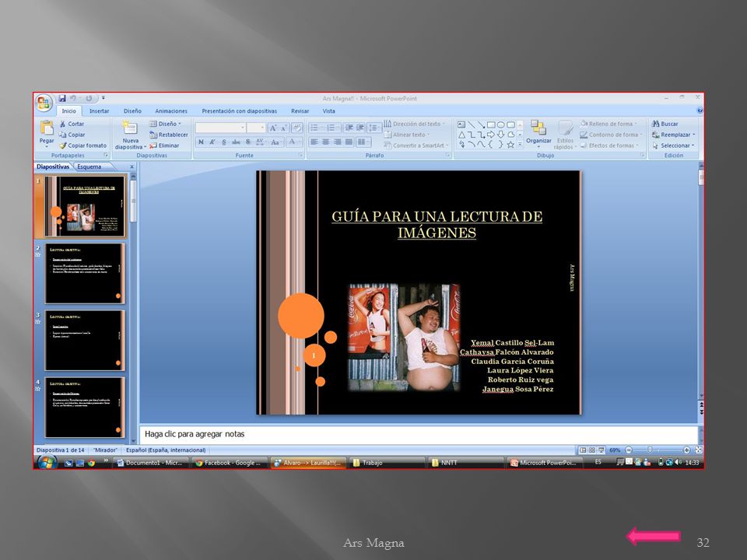Open PowerPoint help question mark icon
The width and height of the screenshot is (747, 560).
(700, 110)
